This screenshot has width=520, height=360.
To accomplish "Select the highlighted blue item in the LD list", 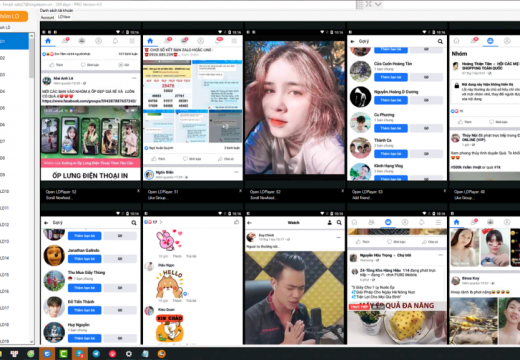I will tap(14, 41).
